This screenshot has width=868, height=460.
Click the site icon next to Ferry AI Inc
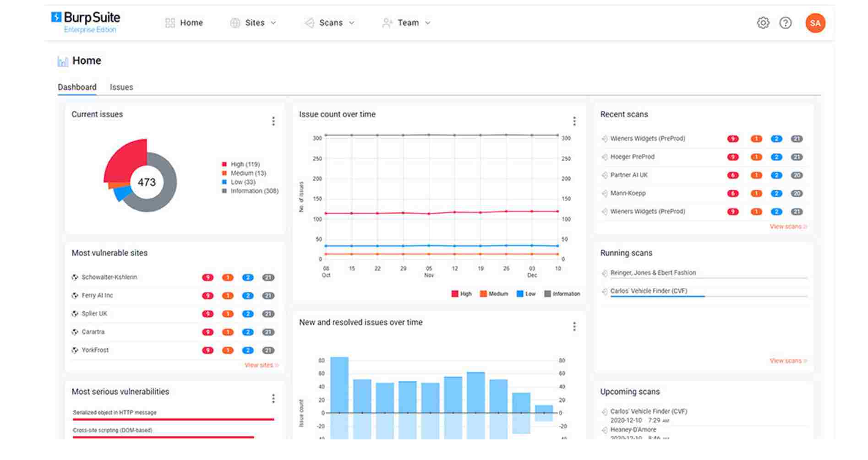coord(75,296)
